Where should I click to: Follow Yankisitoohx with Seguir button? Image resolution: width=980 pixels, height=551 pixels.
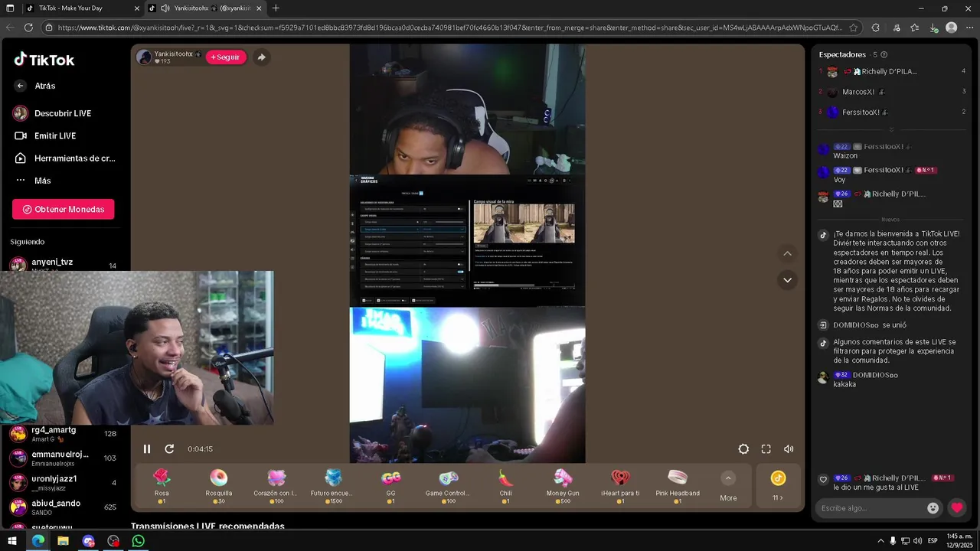pyautogui.click(x=226, y=57)
